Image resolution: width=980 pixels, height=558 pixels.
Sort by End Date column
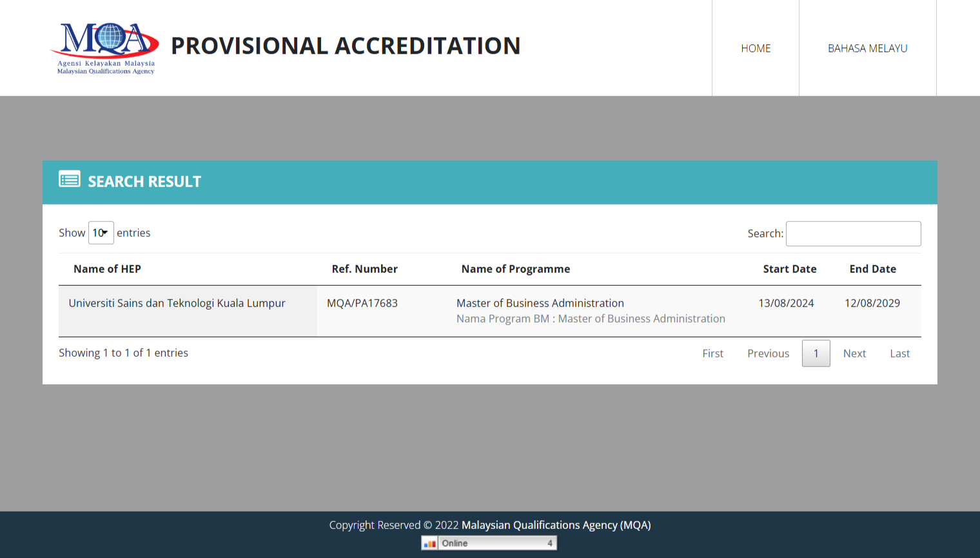pyautogui.click(x=872, y=269)
